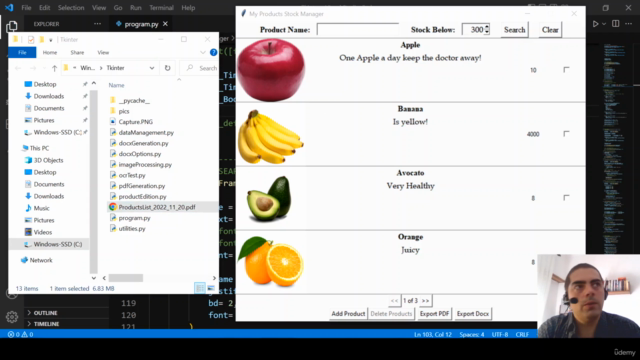Click the Banana product image
The image size is (640, 360).
pos(271,136)
